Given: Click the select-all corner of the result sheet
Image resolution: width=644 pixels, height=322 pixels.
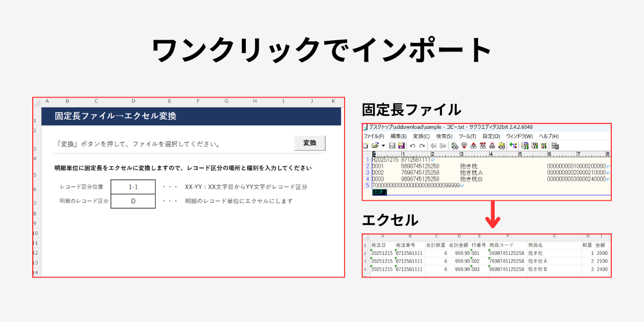Looking at the screenshot, I should click(x=365, y=236).
